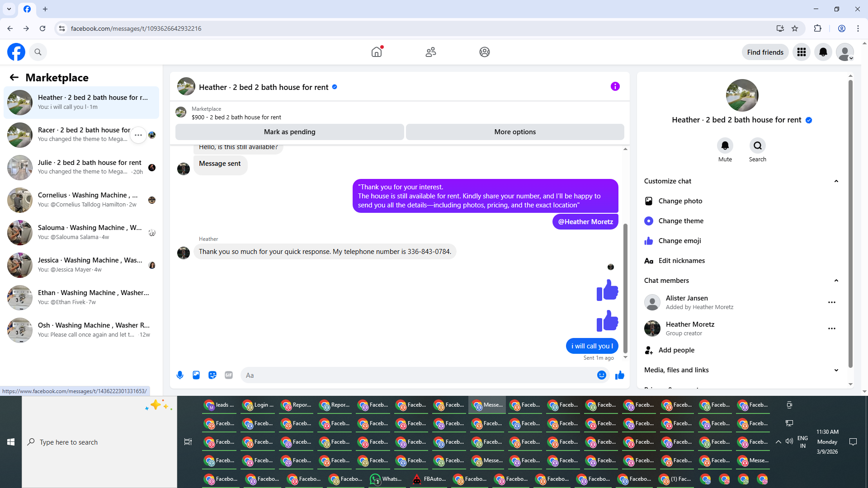Open the emoji picker in message box
Screen dimensions: 868x488
pos(601,375)
